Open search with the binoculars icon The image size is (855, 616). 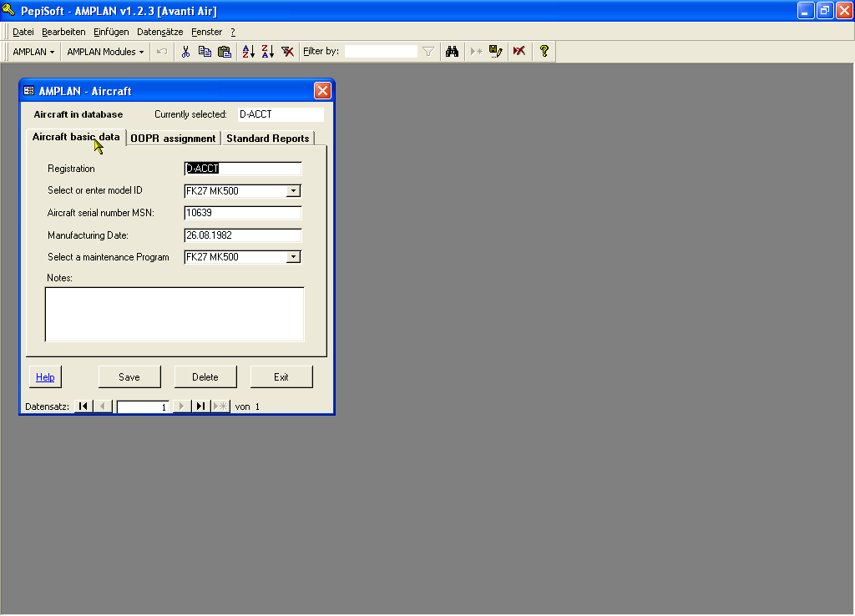pos(452,52)
